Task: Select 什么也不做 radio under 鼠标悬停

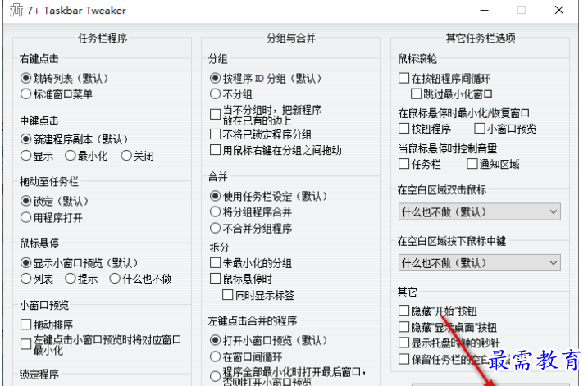Action: (115, 279)
